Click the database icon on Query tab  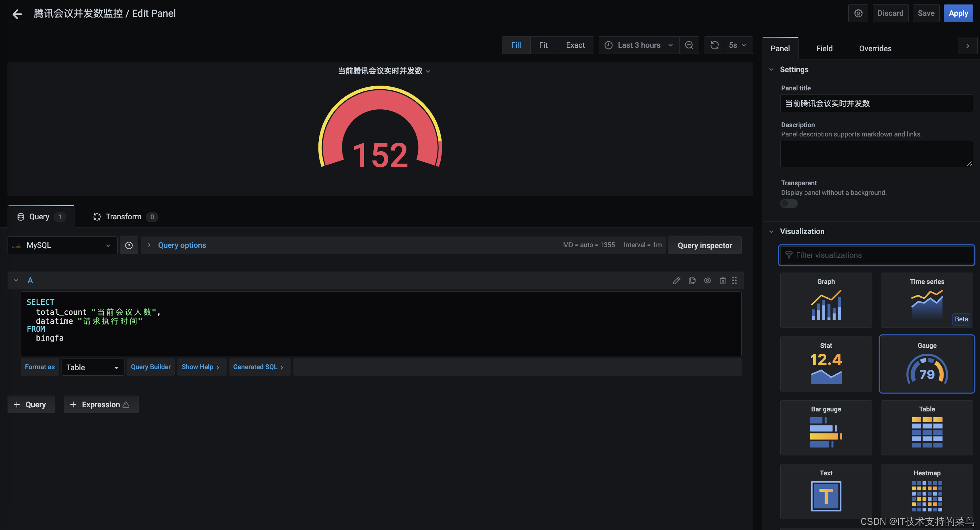pos(21,217)
